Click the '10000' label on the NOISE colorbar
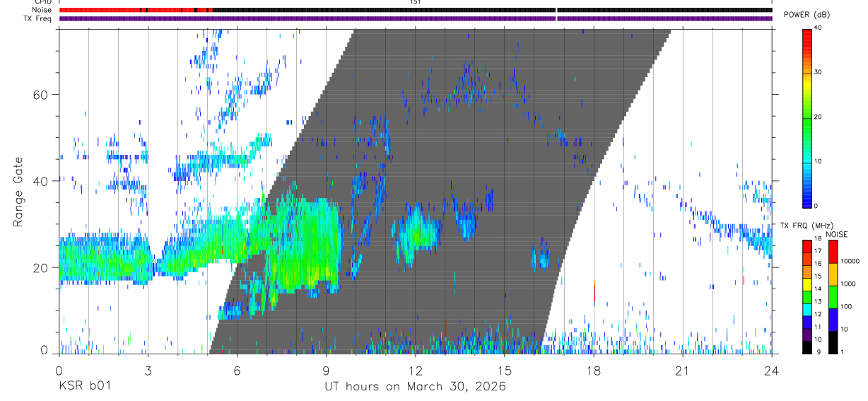The width and height of the screenshot is (868, 401). click(850, 261)
